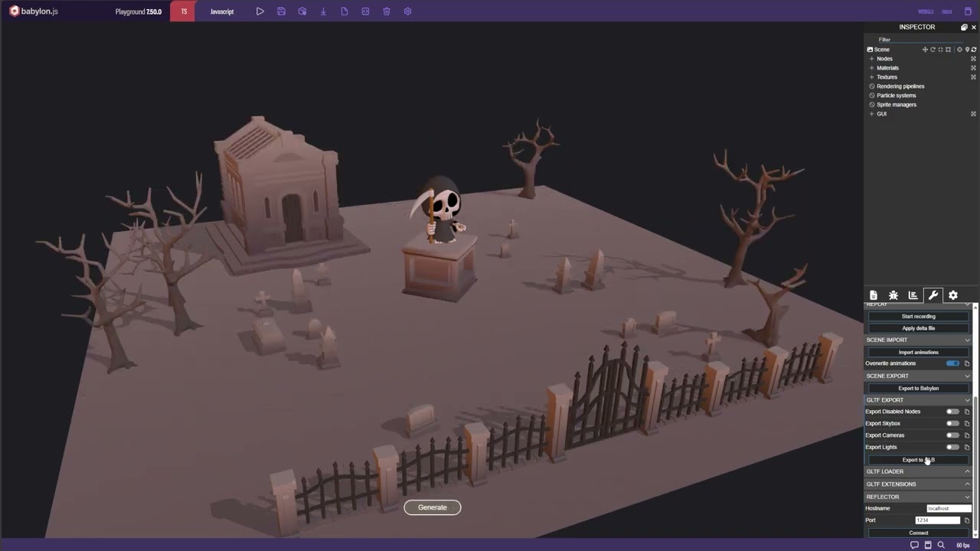Open the search magnifier icon in the bottom bar
Screen dimensions: 980x551
(941, 545)
